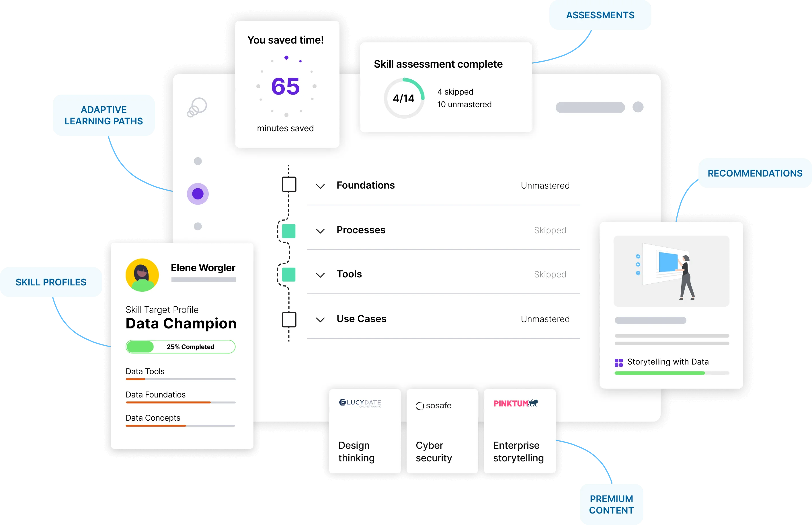Viewport: 812px width, 525px height.
Task: Click the Data Tools skill tree item
Action: point(146,371)
